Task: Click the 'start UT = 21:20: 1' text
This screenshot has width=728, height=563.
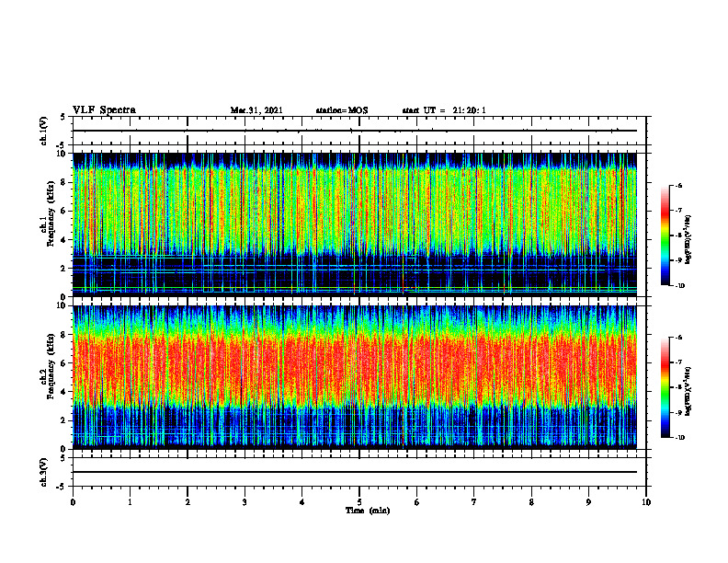Action: point(444,110)
